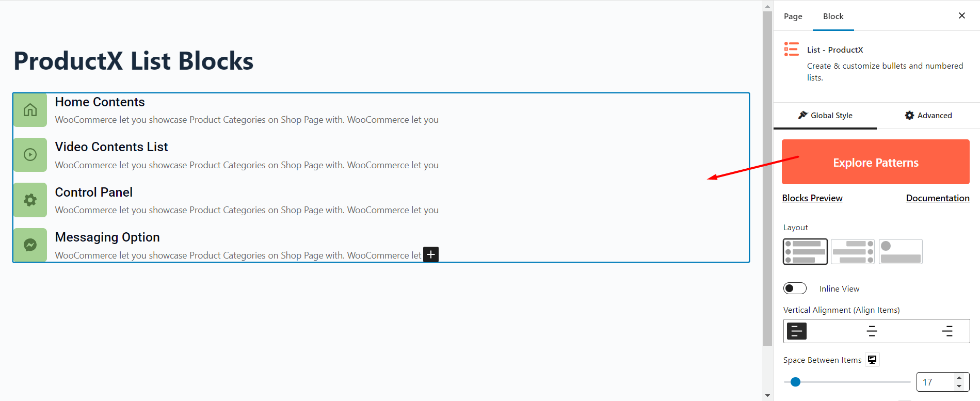This screenshot has height=401, width=980.
Task: Click the black plus add-block button
Action: [431, 254]
